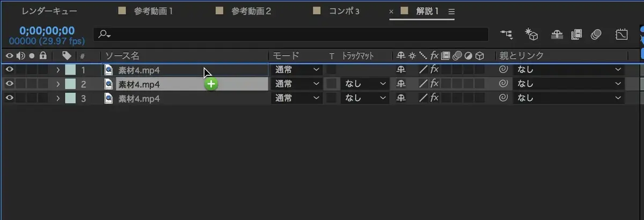Open the blend mode dropdown for layer 2
Viewport: 644px width, 220px height.
(x=297, y=84)
